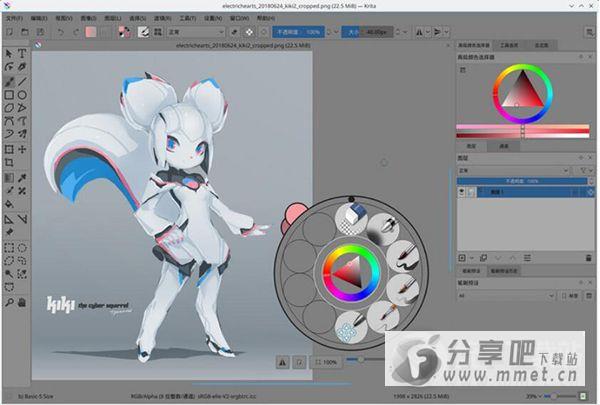Select the Text tool in toolbox
Screen dimensions: 600x405
(x=22, y=54)
